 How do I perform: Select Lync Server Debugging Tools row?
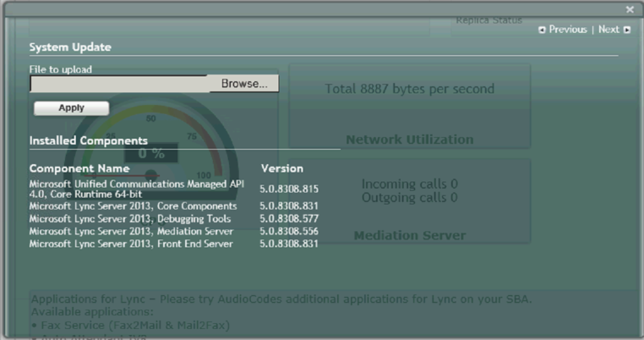[174, 219]
